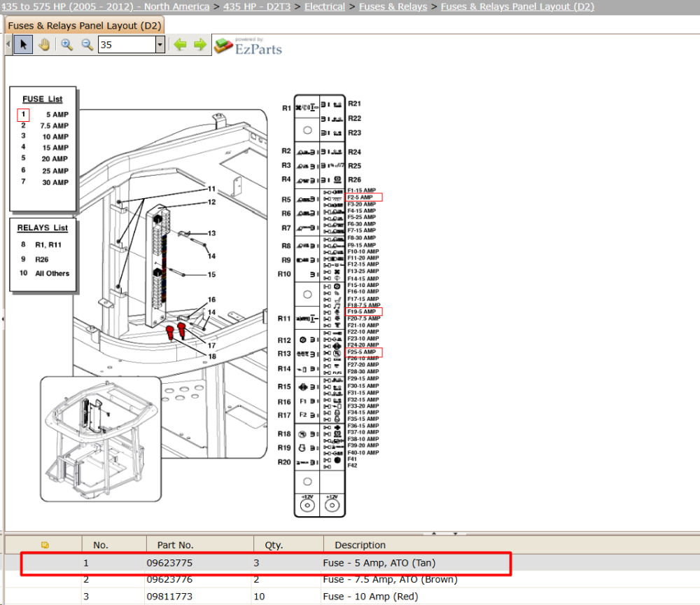Click the zoom out magnifier
Viewport: 700px width, 605px height.
pyautogui.click(x=87, y=45)
